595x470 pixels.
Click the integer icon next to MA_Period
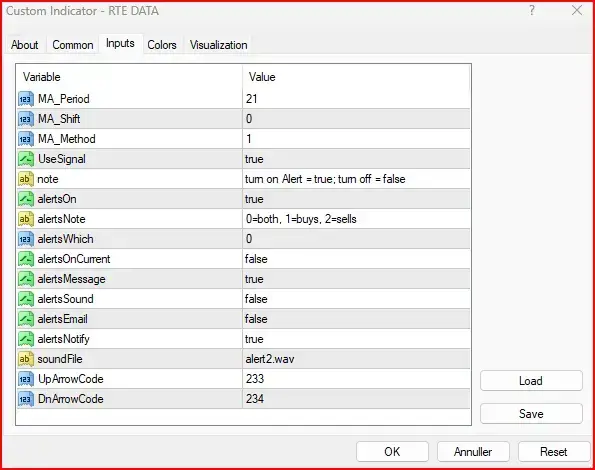pyautogui.click(x=26, y=99)
